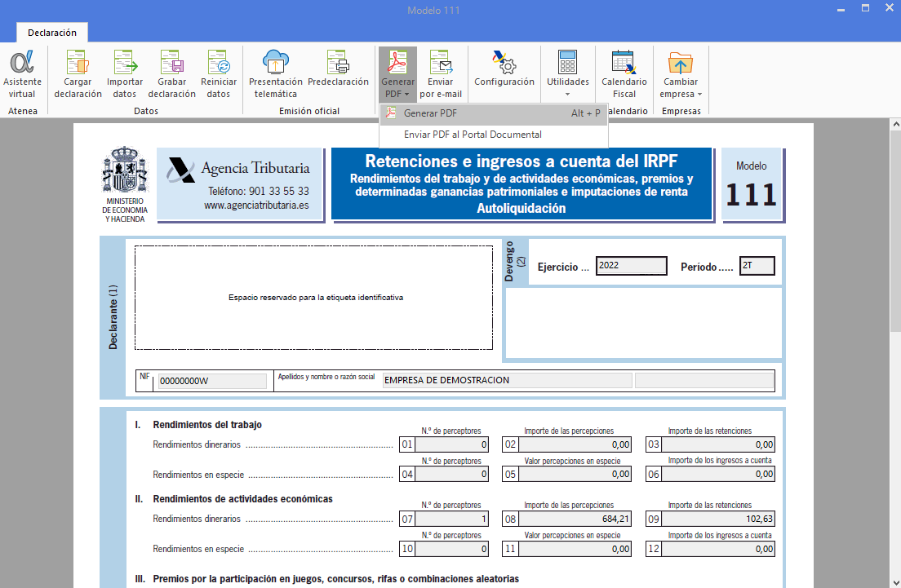Viewport: 901px width, 588px height.
Task: Click the Período field showing 2T
Action: [757, 266]
